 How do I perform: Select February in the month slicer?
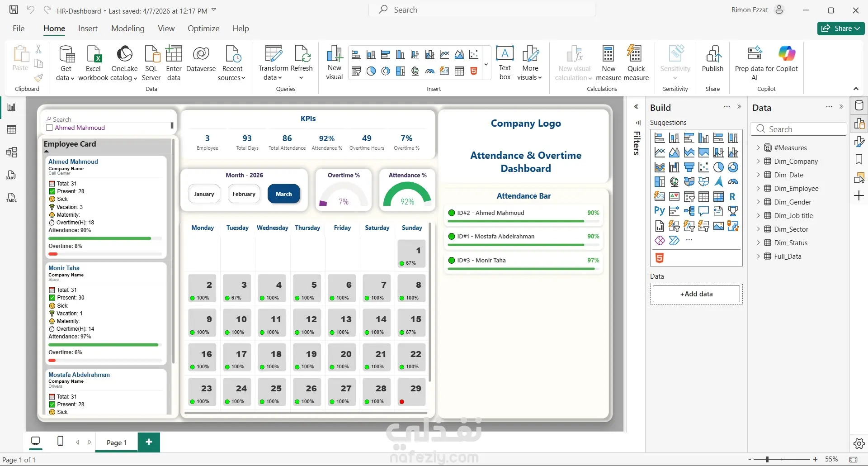tap(244, 194)
